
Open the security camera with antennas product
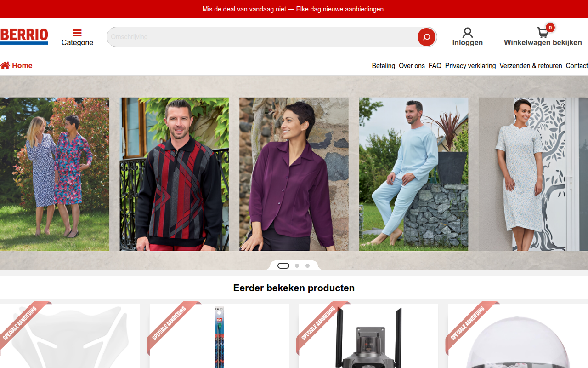368,336
